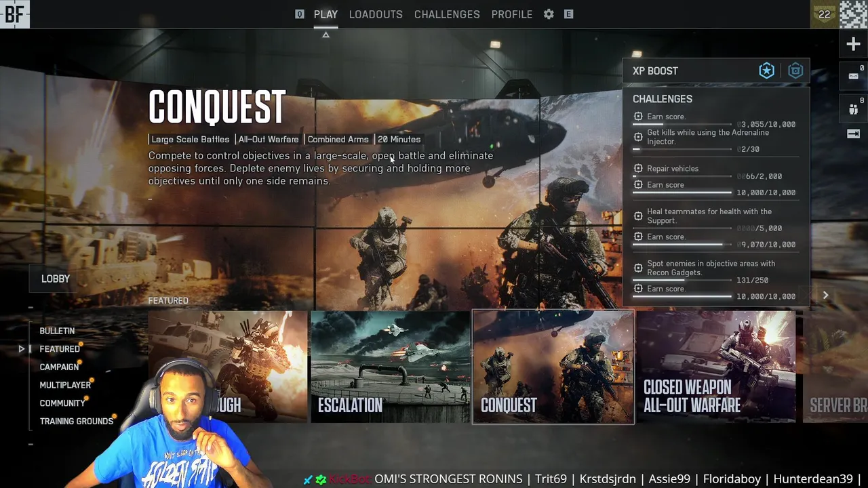Open the pixelated player avatar
868x488 pixels.
point(853,14)
